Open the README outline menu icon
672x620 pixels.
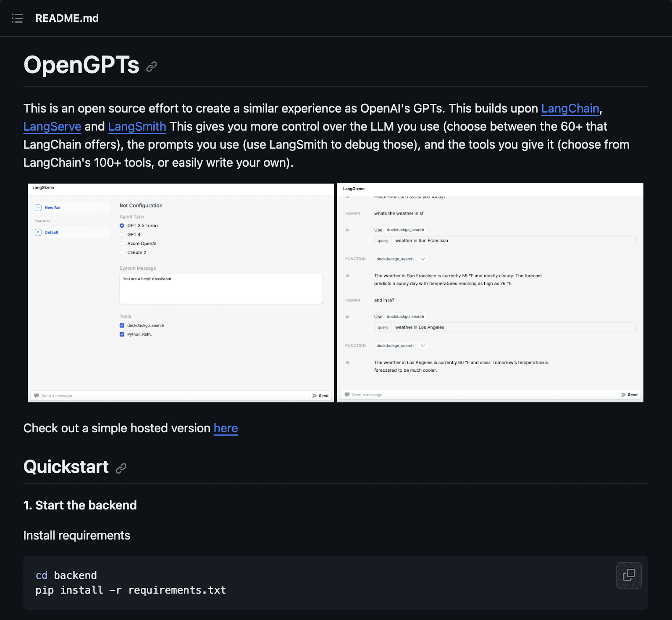click(x=17, y=18)
